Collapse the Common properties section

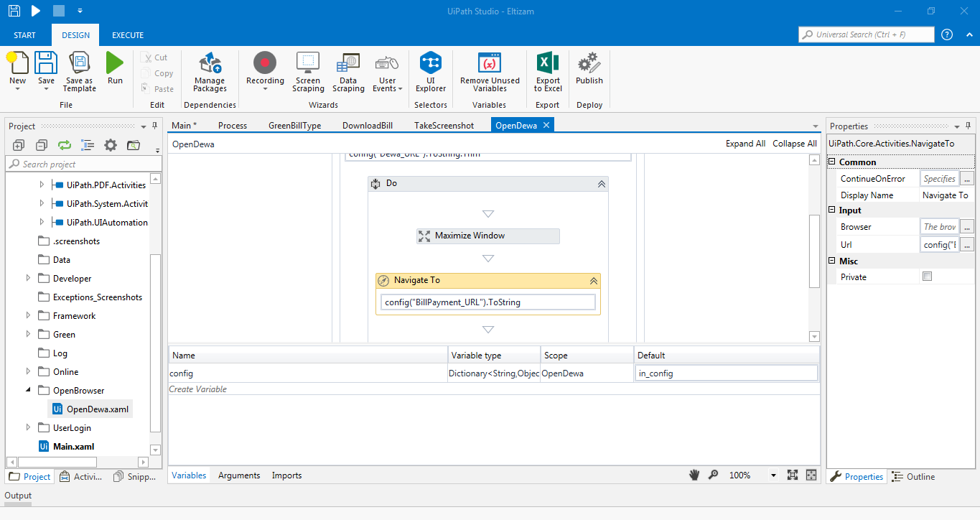coord(832,162)
